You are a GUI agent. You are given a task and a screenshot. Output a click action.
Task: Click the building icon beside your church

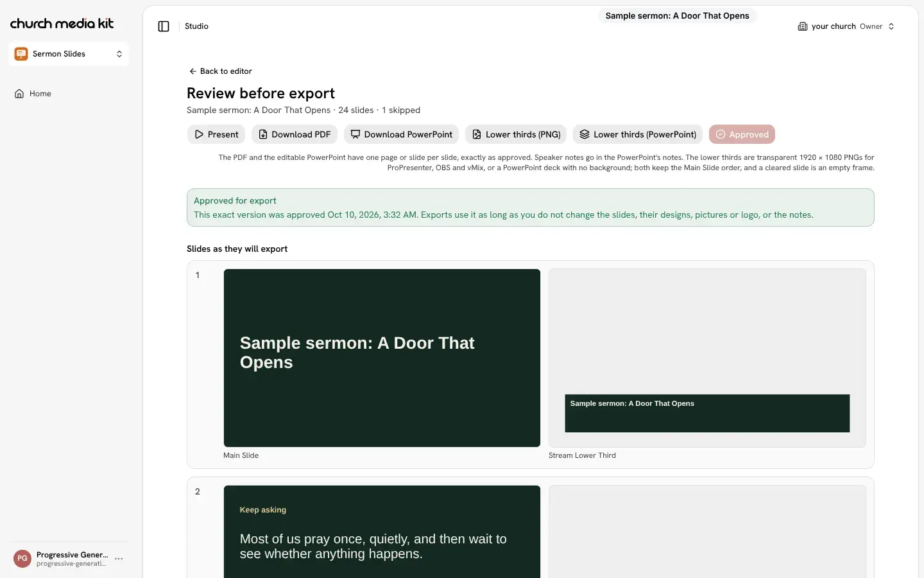pyautogui.click(x=803, y=26)
